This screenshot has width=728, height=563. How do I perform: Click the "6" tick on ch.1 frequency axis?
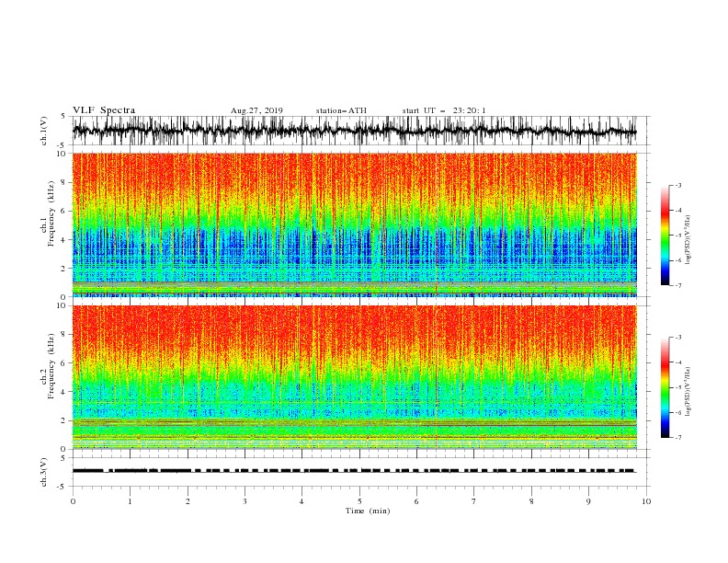(64, 211)
